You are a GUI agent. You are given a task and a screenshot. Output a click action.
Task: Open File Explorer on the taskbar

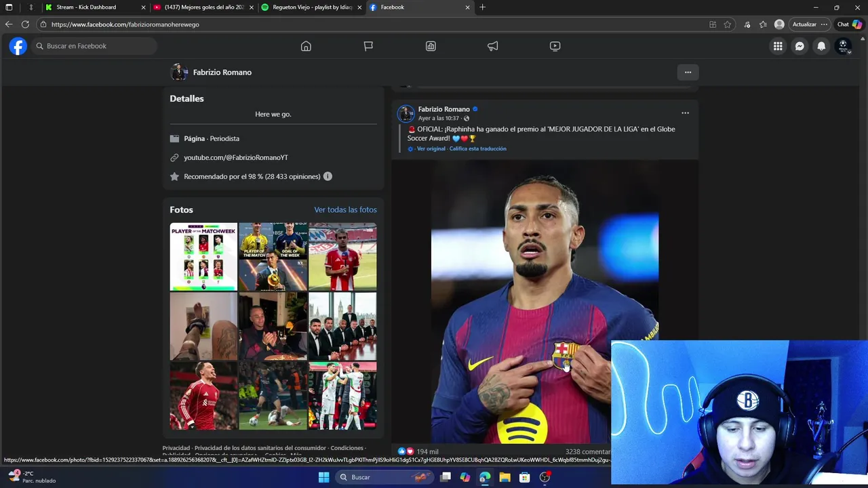pos(505,477)
